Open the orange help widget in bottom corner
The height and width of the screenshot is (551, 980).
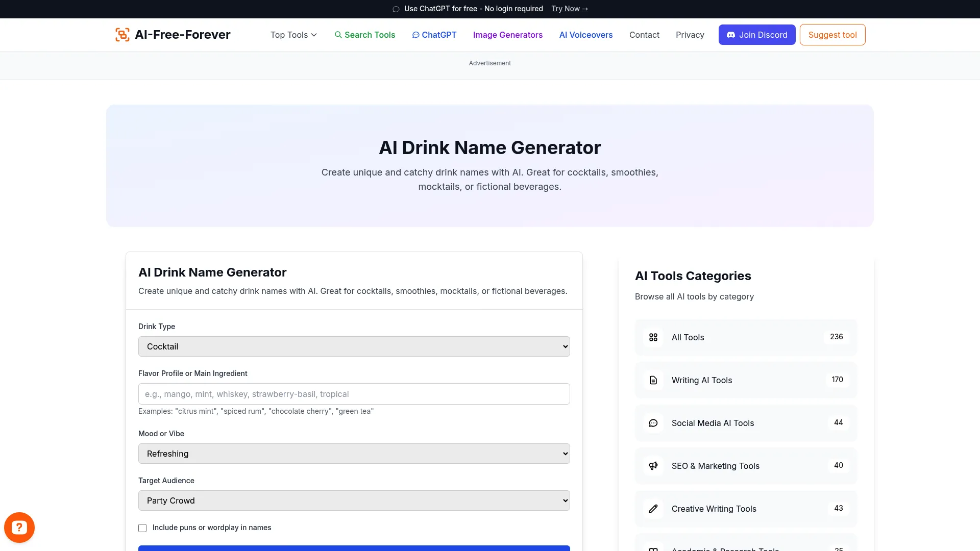[19, 527]
